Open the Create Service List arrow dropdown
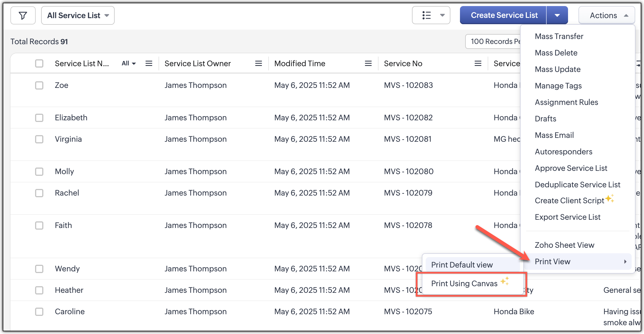Image resolution: width=644 pixels, height=334 pixels. point(557,15)
